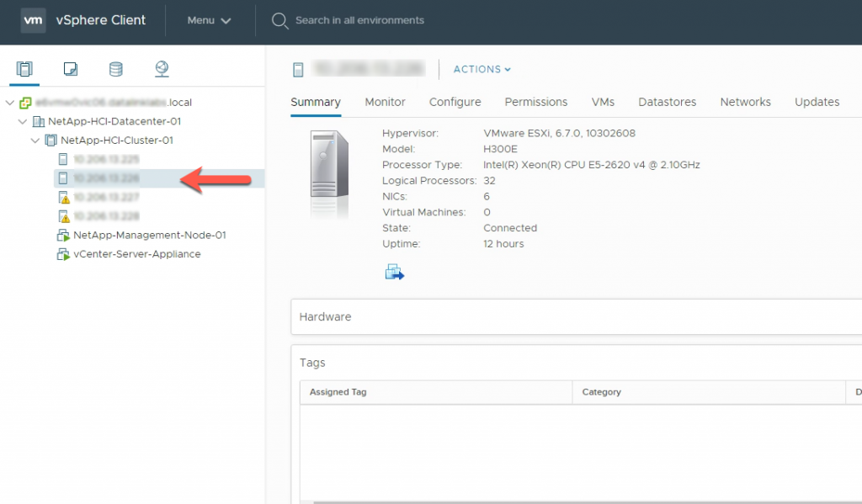
Task: Click the NICs value 6
Action: coord(487,197)
